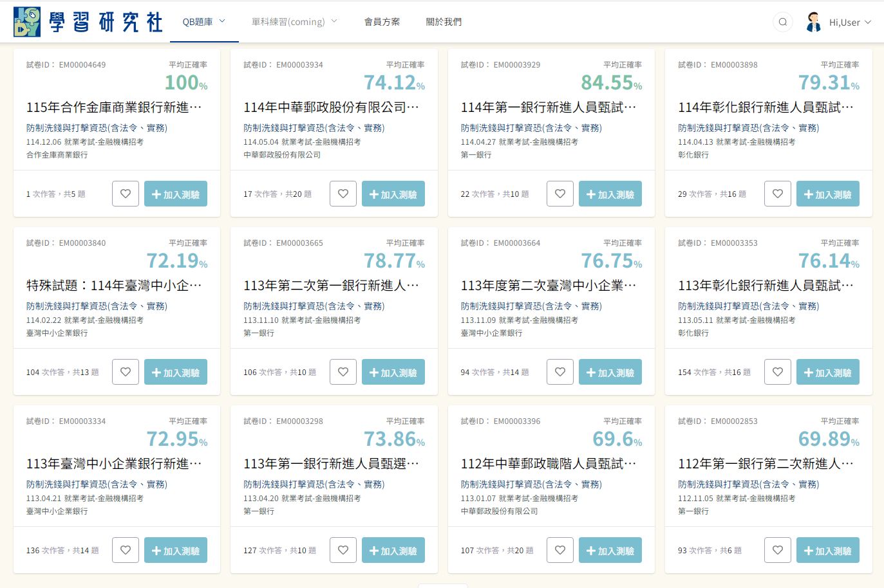Toggle heart on exam EM00003934
Viewport: 884px width, 588px height.
pos(343,194)
